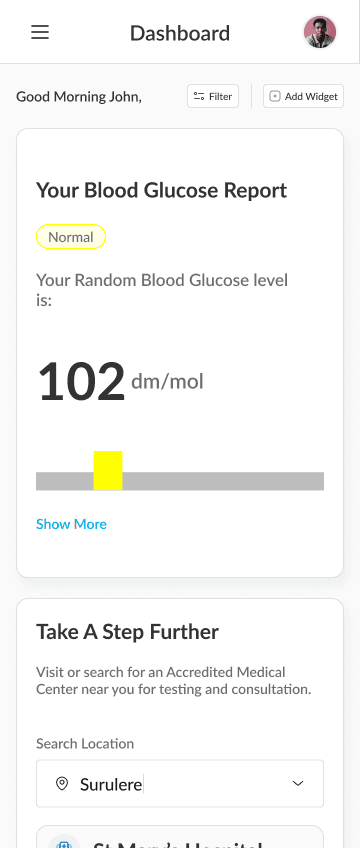This screenshot has height=848, width=360.
Task: Click the Your Blood Glucose Report heading
Action: (162, 190)
